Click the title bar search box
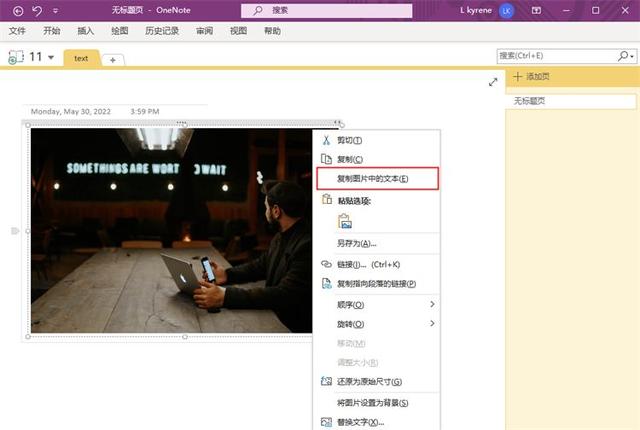 (327, 11)
